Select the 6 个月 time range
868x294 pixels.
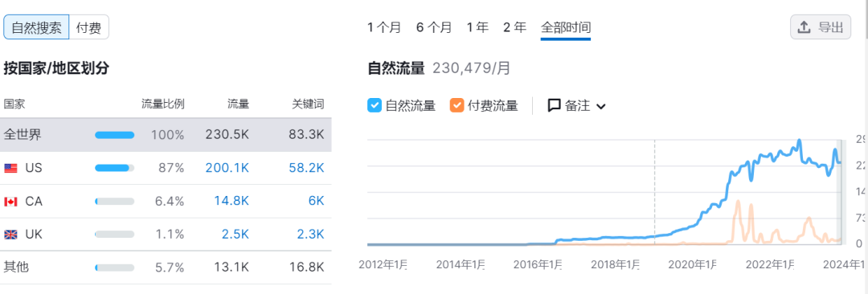(434, 27)
